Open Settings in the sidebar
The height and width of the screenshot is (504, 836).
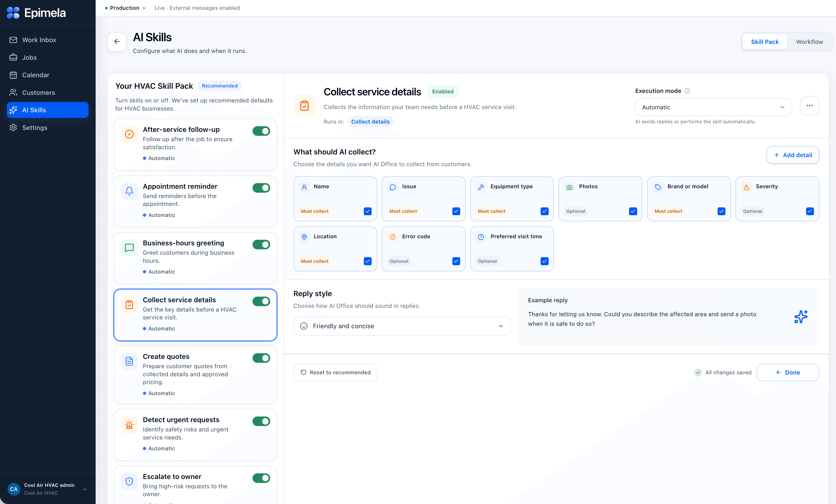point(48,127)
